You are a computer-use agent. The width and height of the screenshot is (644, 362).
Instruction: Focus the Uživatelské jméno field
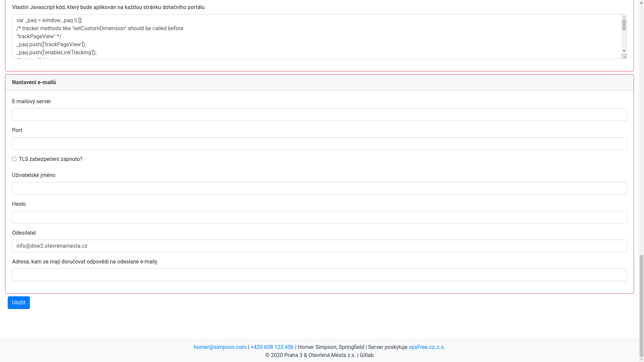(319, 188)
